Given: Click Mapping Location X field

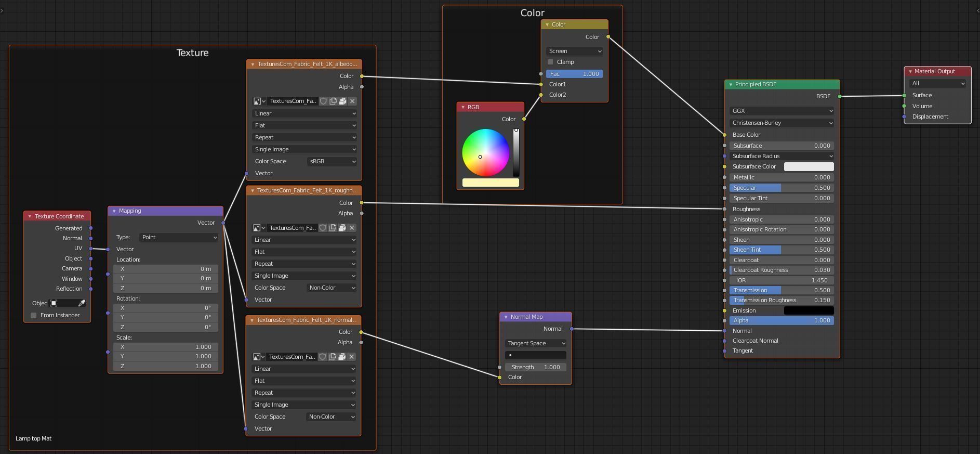Looking at the screenshot, I should coord(165,269).
